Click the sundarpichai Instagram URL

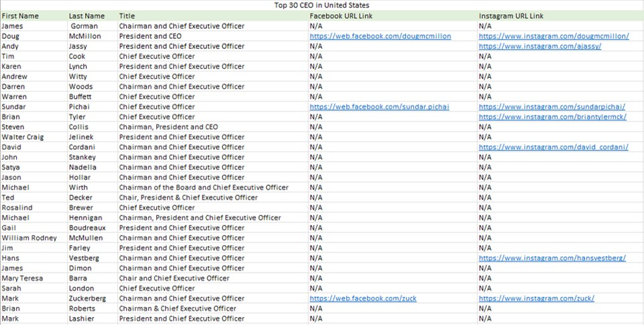[552, 107]
